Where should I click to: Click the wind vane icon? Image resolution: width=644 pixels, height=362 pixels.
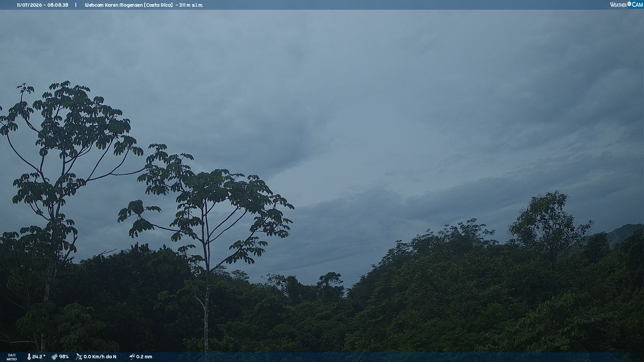point(79,357)
